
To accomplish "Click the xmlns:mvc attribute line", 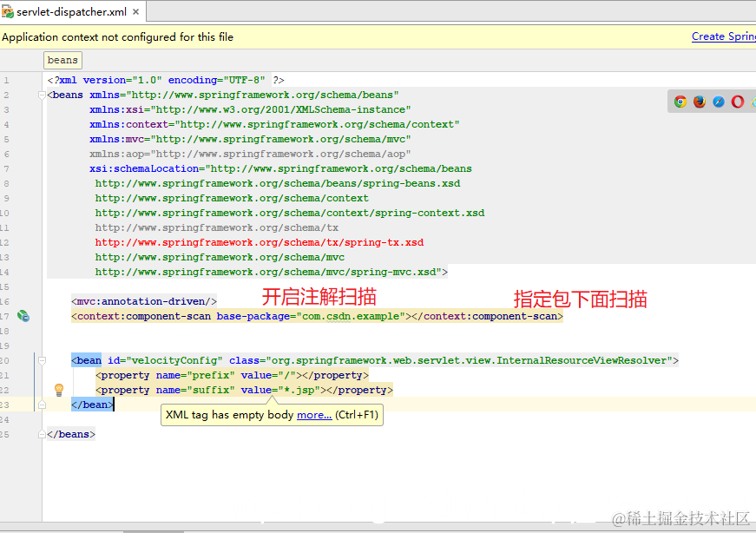I will click(250, 139).
